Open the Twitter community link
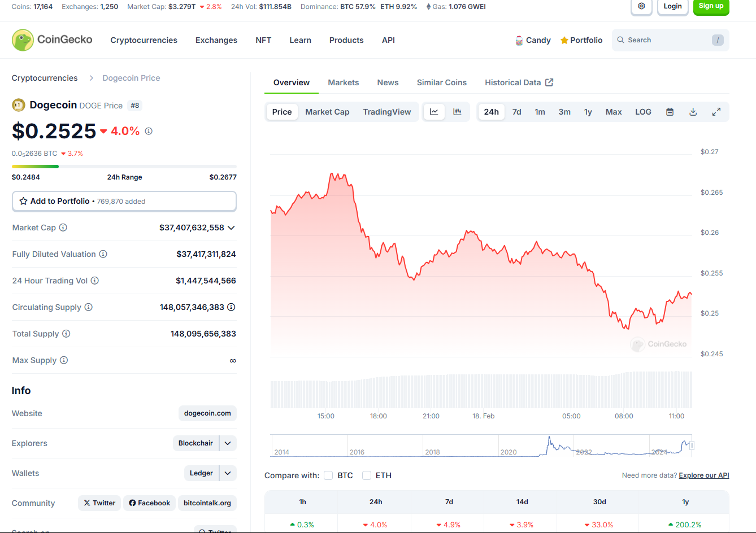Screen dimensions: 756x533 pos(99,503)
